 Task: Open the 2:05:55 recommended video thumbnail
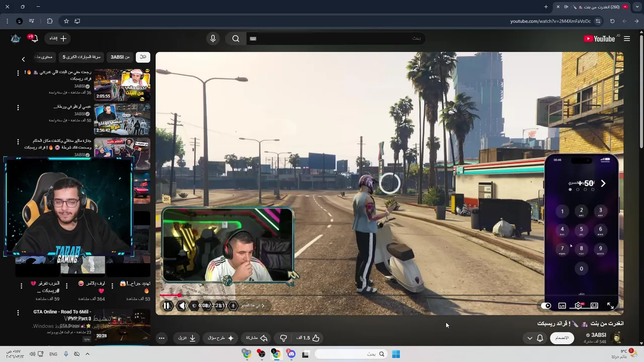point(122,85)
